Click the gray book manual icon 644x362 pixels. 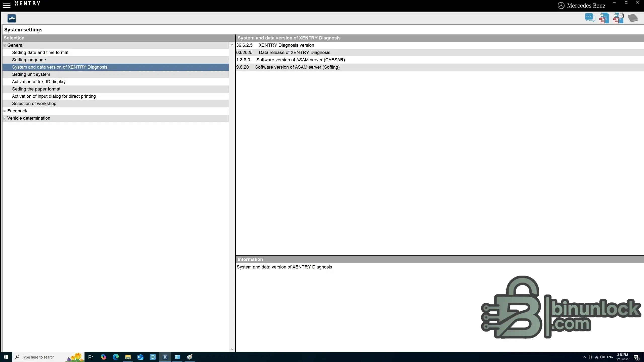click(633, 18)
